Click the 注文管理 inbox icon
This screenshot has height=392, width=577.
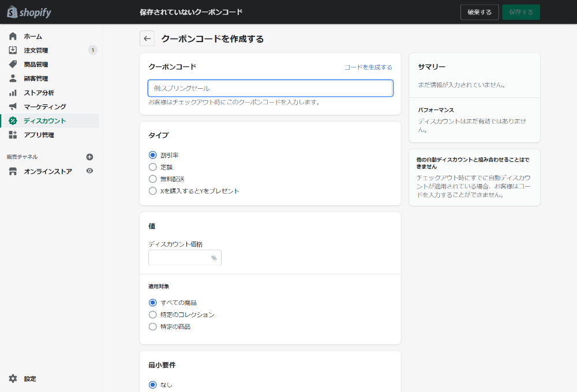[x=13, y=50]
